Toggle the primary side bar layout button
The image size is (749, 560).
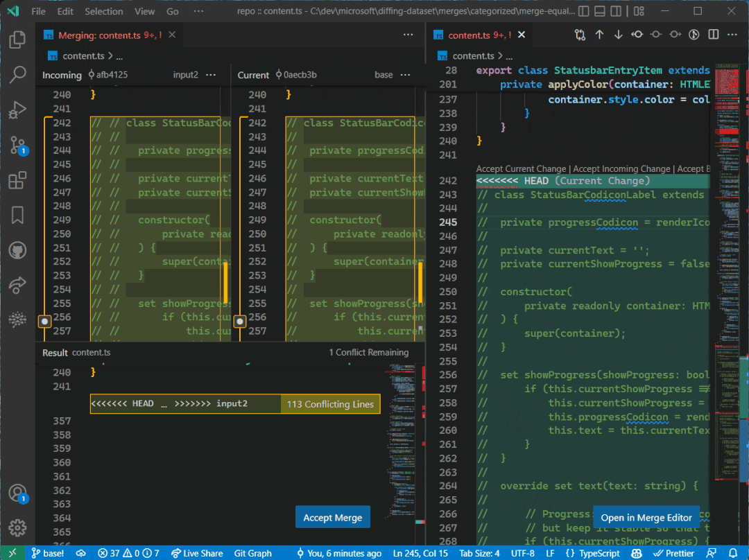(583, 12)
